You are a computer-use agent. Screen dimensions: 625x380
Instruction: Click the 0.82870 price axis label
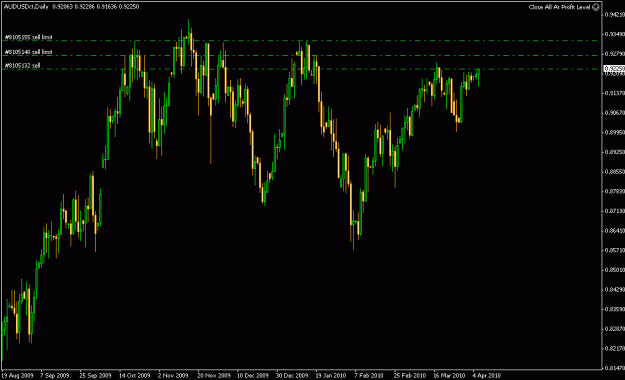615,329
